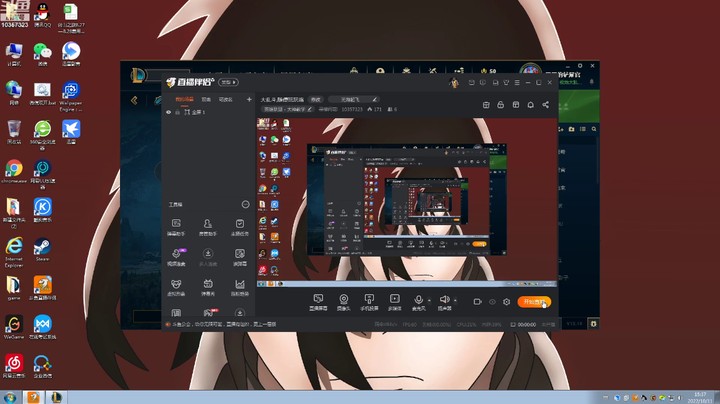Click the grid layout icon above preview
Screen dimensions: 720x404
516,105
